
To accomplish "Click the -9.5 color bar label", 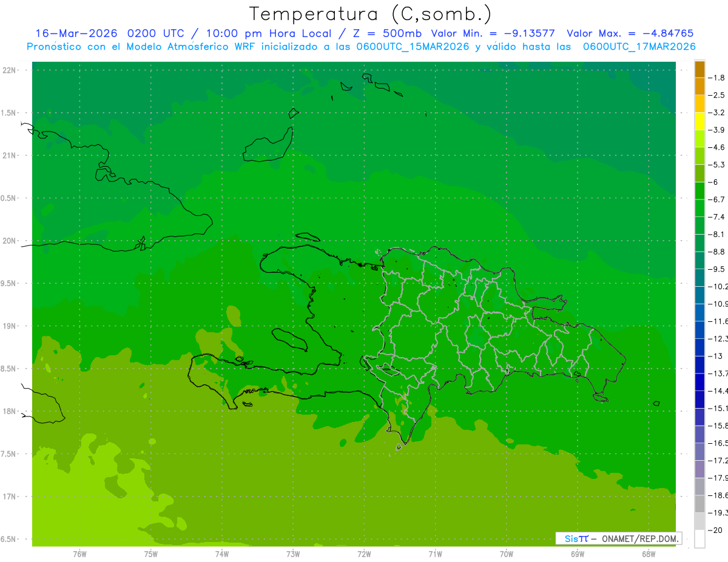I will click(x=717, y=269).
